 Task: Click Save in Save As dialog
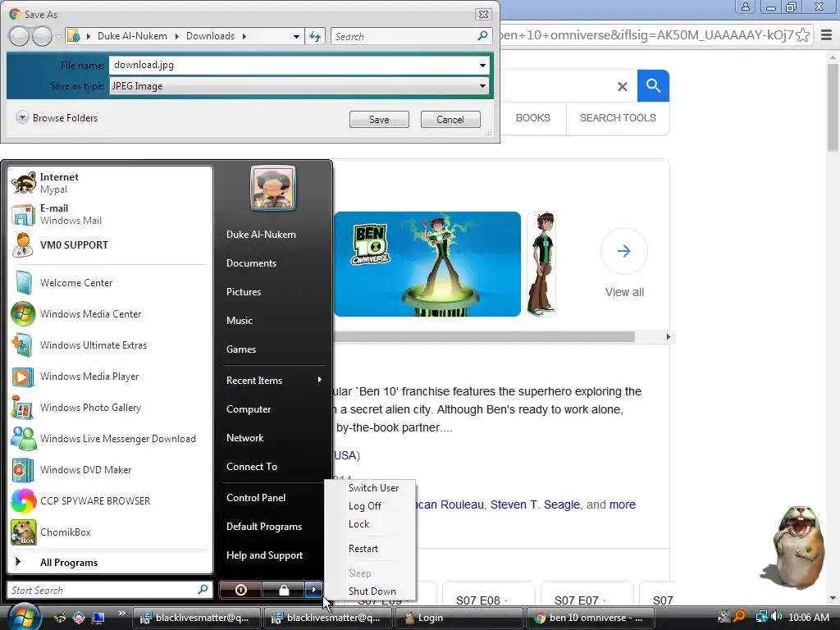point(379,120)
